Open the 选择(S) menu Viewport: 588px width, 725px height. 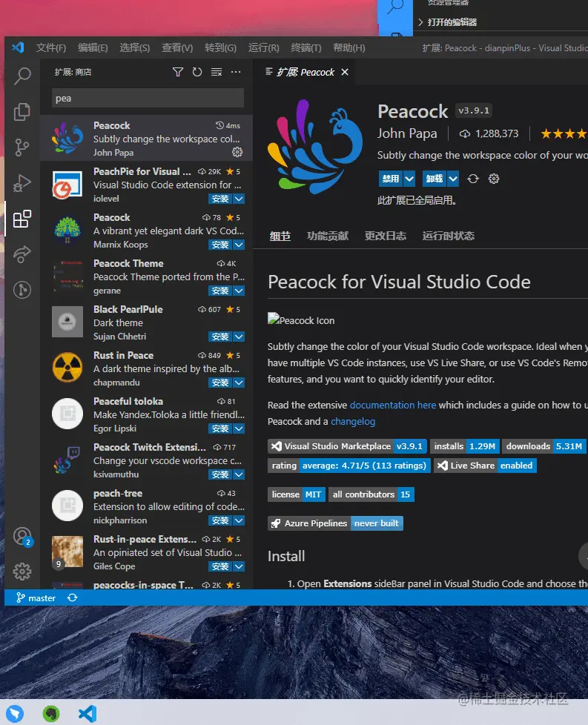pyautogui.click(x=135, y=48)
